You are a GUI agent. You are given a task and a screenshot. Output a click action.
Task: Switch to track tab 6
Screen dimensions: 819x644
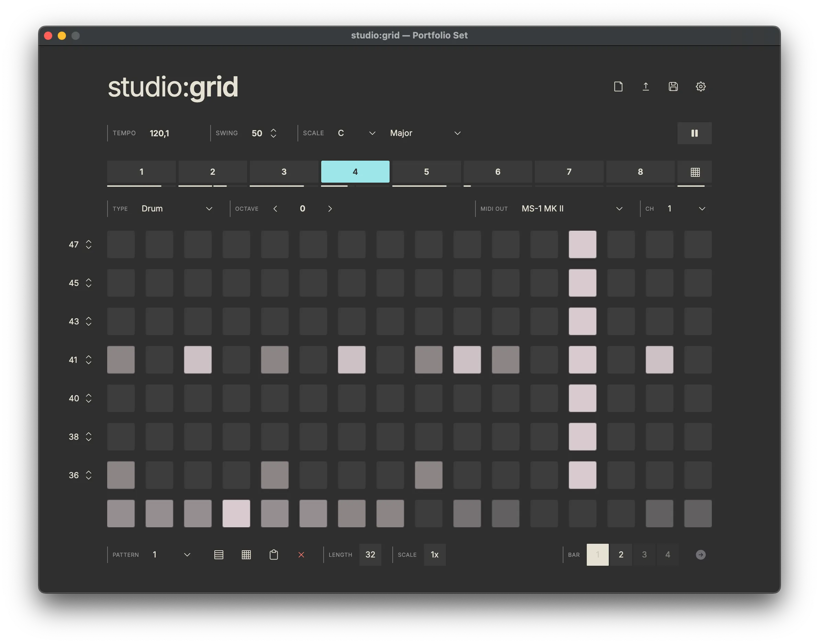pyautogui.click(x=497, y=172)
